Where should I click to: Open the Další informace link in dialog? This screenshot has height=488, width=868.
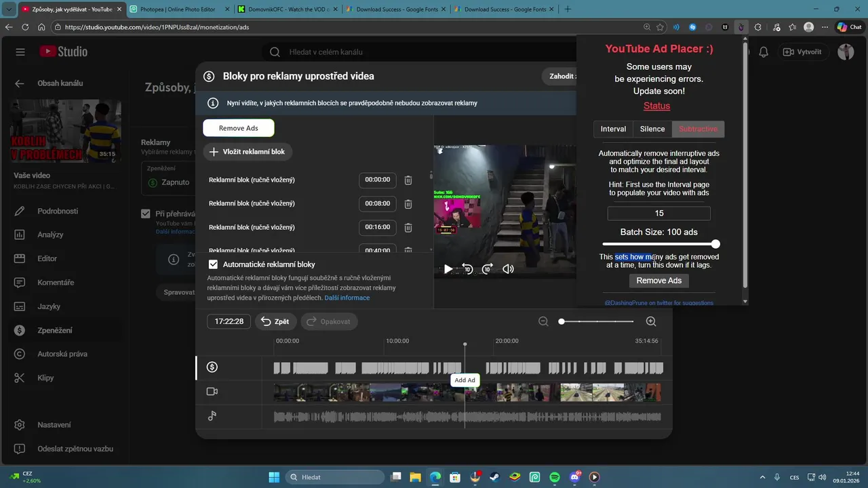[x=347, y=298]
